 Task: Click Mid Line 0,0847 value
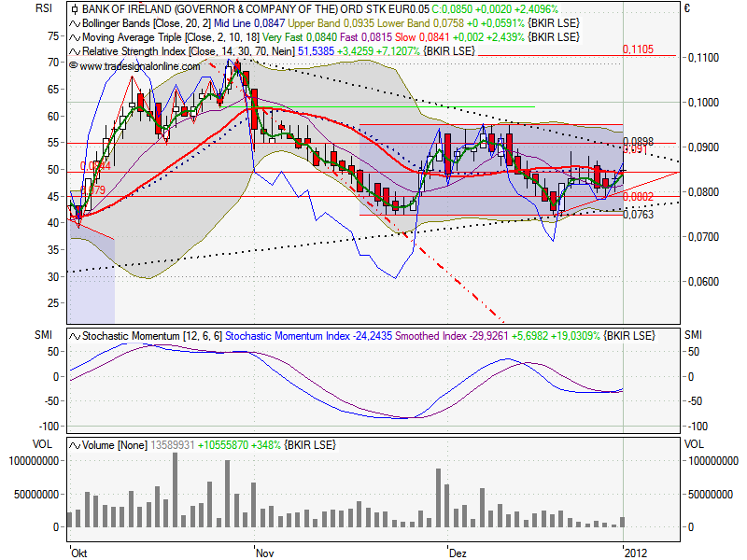[249, 23]
